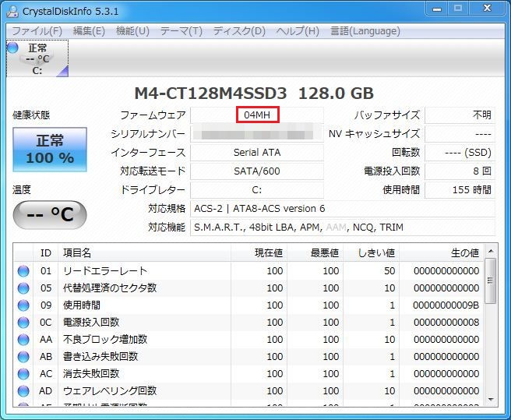Select the 消去失敗回数 attribute row

(x=248, y=374)
